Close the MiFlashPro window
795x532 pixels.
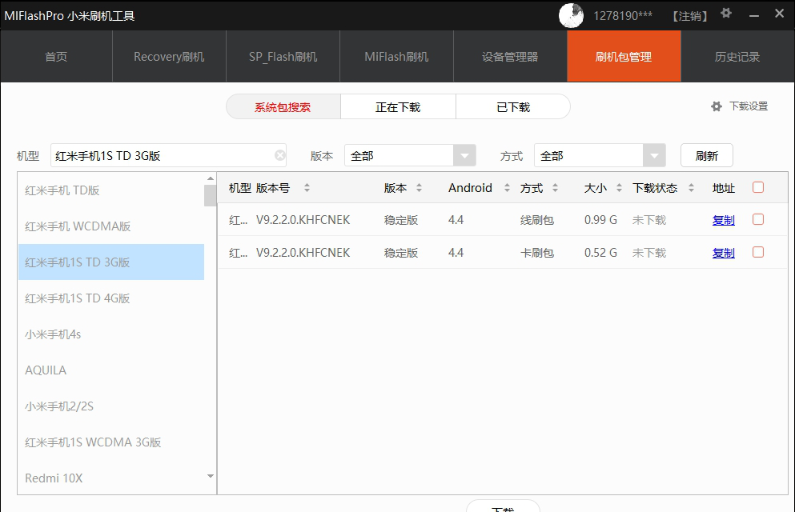click(x=779, y=14)
